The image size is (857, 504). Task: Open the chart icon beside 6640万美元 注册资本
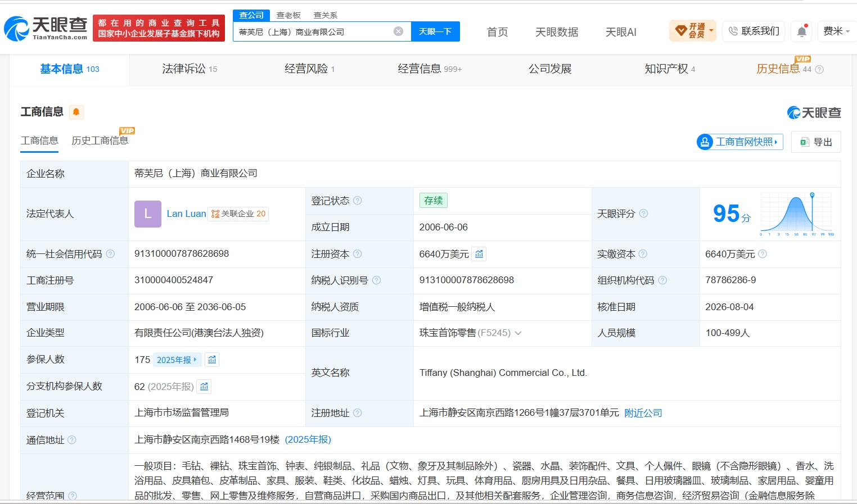tap(479, 254)
